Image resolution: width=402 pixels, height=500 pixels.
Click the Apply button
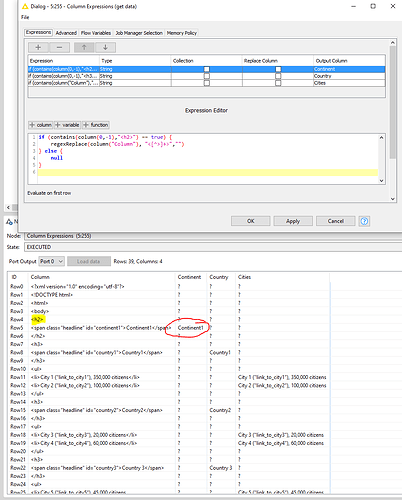(293, 221)
